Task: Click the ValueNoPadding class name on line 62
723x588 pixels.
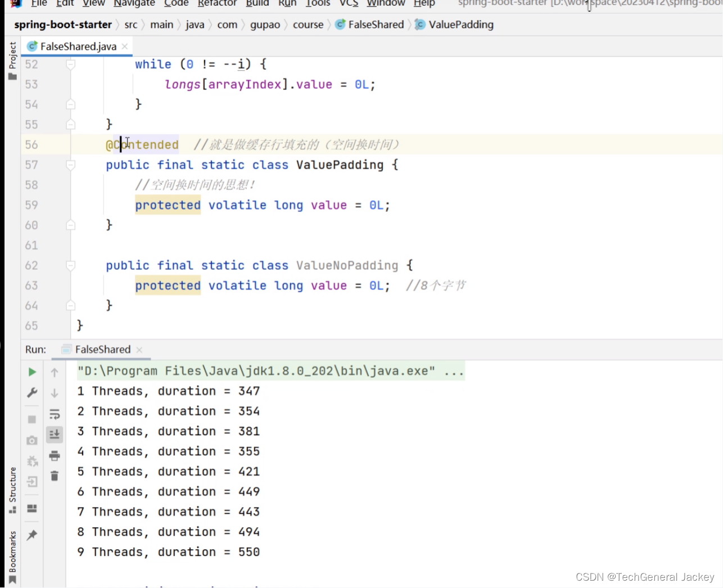Action: [347, 265]
